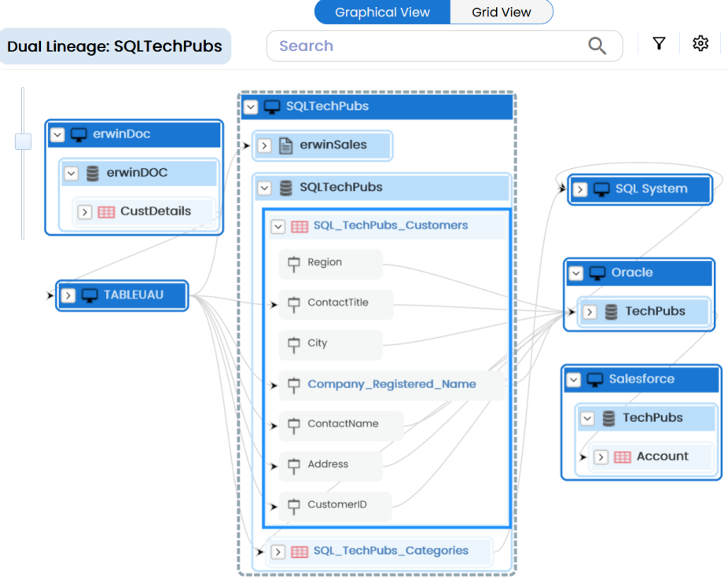Click the Company_Registered_Name column icon

(x=293, y=385)
